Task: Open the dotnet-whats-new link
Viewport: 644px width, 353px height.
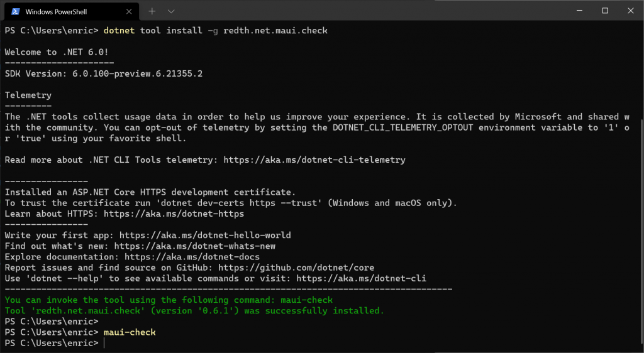Action: click(194, 246)
